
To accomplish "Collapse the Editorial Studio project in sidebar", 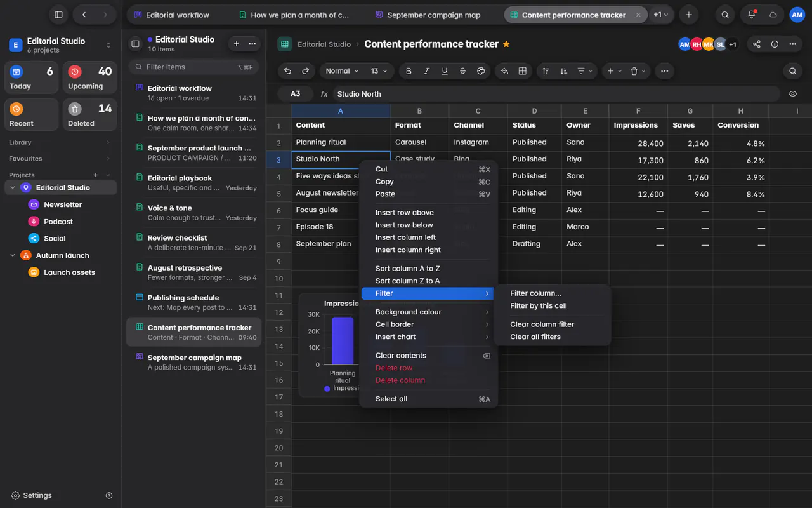I will [12, 187].
